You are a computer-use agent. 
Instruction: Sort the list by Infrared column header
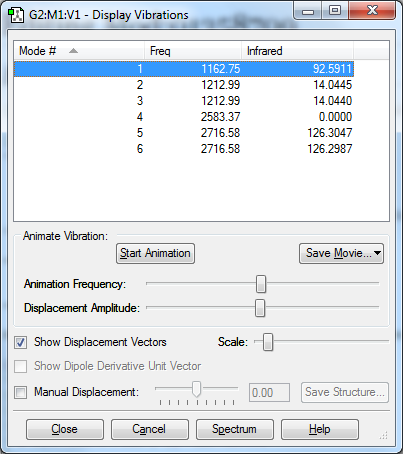[x=297, y=51]
